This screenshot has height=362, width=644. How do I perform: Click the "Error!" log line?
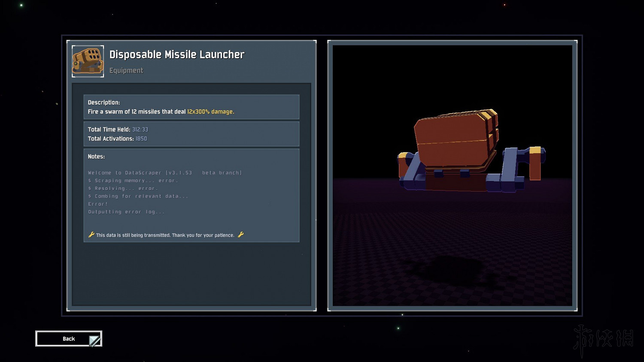click(98, 204)
